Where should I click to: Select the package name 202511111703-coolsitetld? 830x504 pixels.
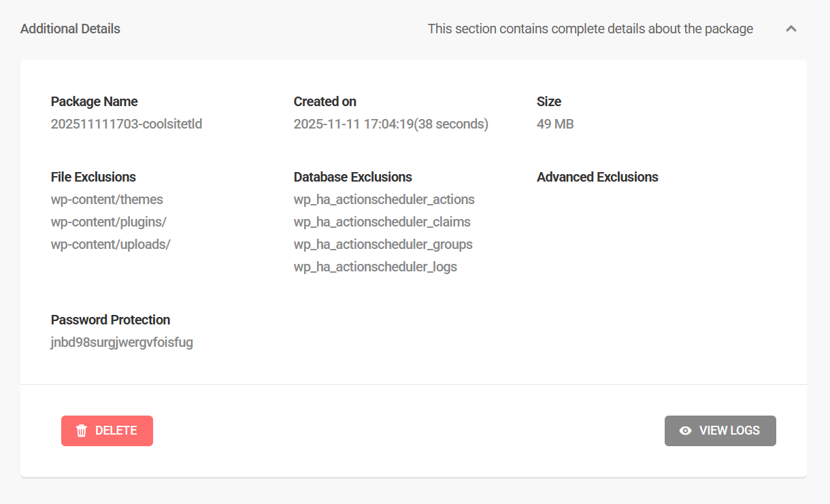click(126, 124)
